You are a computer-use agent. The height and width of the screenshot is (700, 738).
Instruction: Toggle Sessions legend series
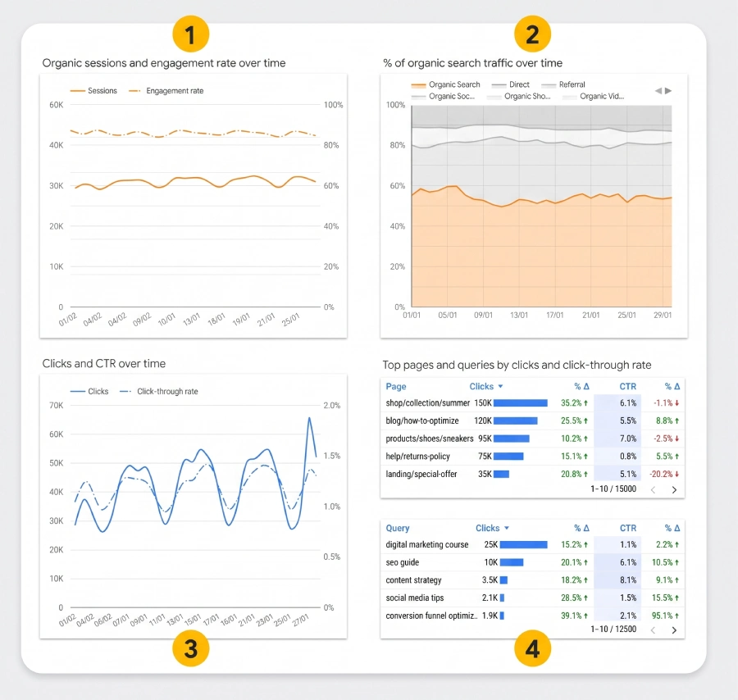coord(93,91)
